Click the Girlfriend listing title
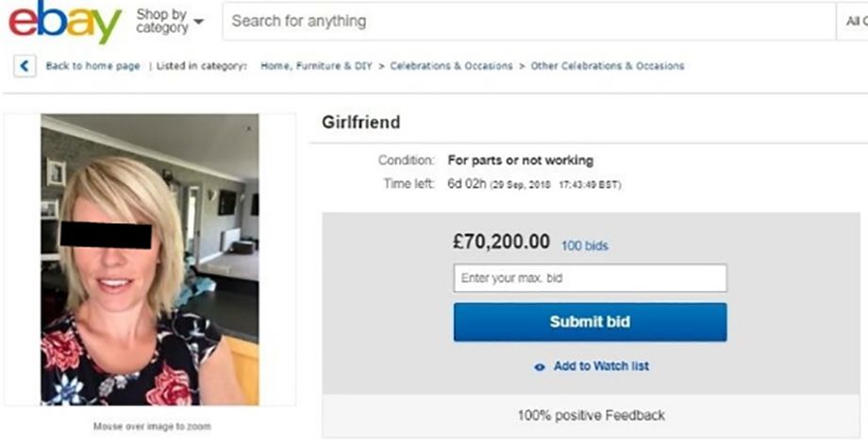The width and height of the screenshot is (868, 441). pos(361,123)
